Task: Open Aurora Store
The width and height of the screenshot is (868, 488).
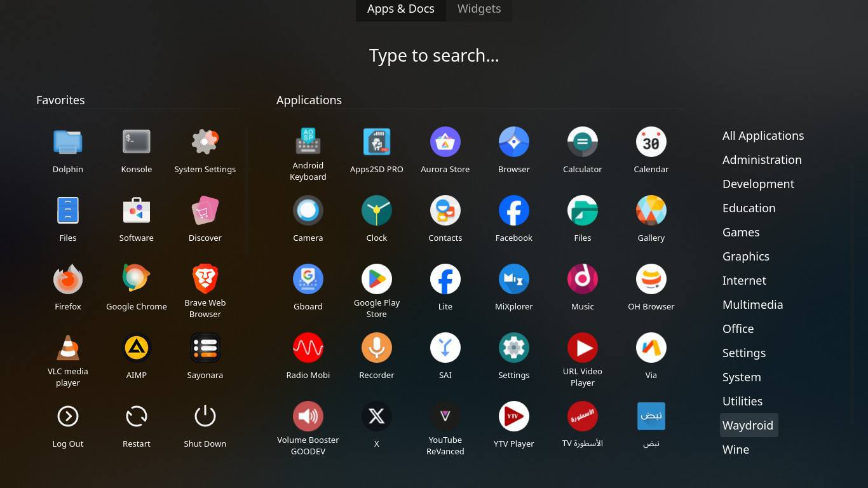Action: (x=445, y=142)
